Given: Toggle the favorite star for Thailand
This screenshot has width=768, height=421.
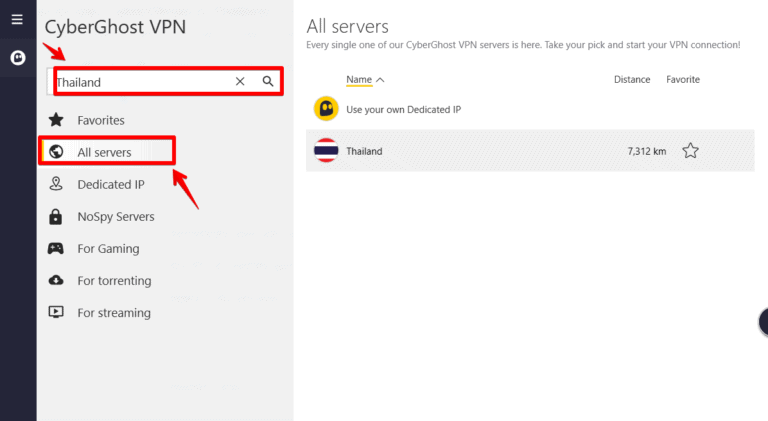Looking at the screenshot, I should pyautogui.click(x=690, y=151).
